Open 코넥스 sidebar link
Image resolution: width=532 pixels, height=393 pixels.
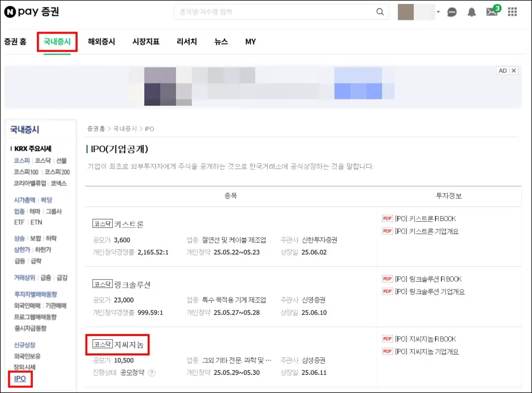(59, 183)
